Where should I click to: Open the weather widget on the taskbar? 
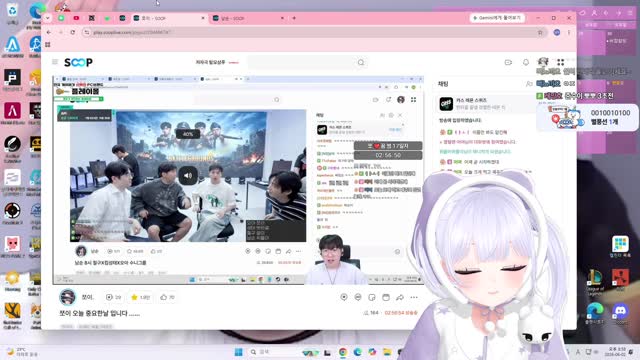[x=22, y=352]
